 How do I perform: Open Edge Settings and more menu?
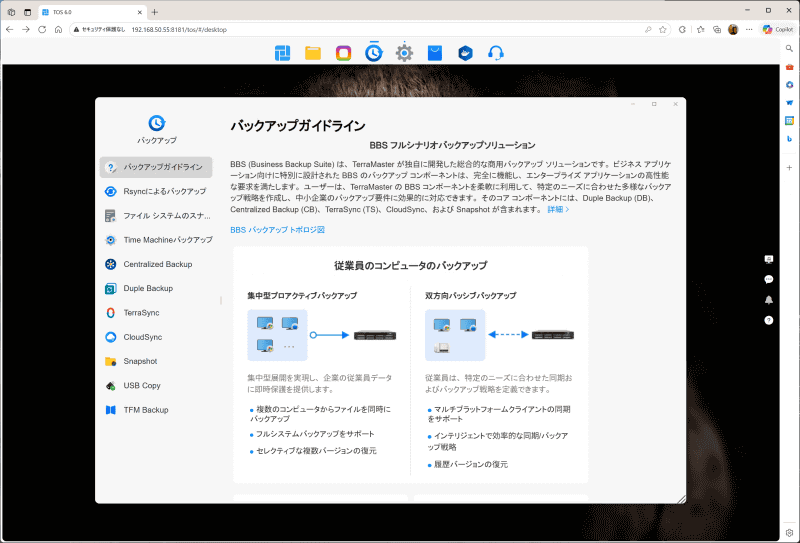(749, 30)
